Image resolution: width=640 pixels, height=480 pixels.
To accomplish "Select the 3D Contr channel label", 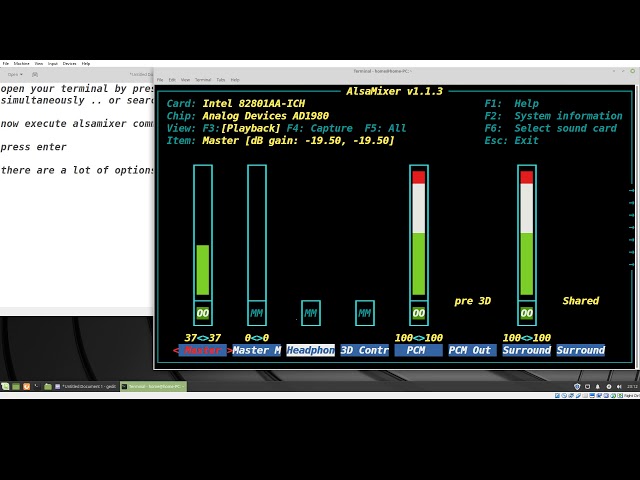I will (x=364, y=350).
